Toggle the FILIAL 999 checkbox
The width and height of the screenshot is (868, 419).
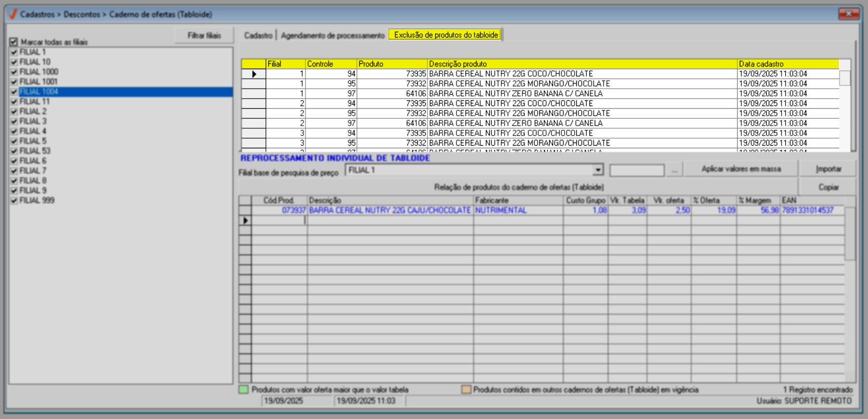[14, 201]
